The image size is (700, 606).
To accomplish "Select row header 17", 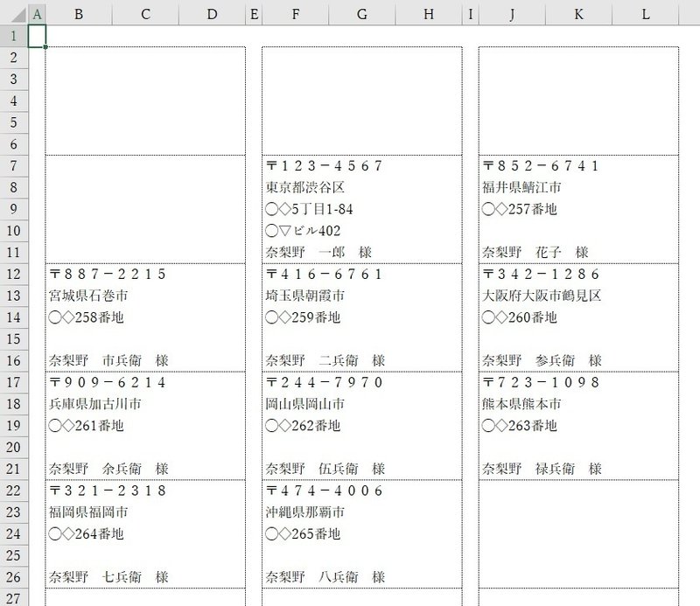I will pos(14,382).
